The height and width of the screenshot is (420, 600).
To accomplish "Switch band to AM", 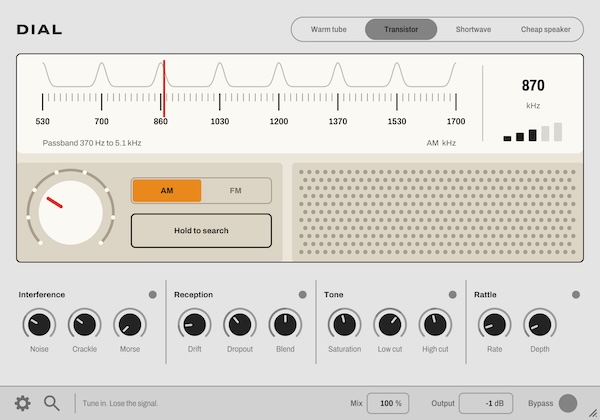I will [x=167, y=190].
